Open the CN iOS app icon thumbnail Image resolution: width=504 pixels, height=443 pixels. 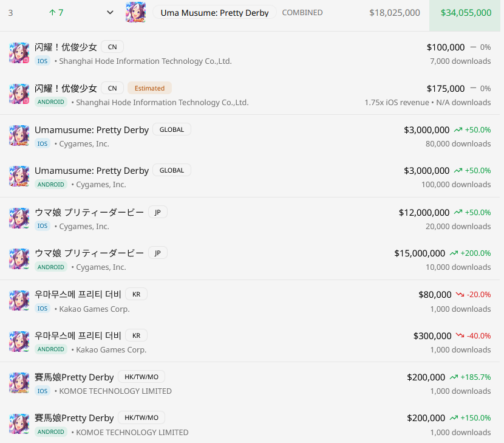pyautogui.click(x=19, y=53)
